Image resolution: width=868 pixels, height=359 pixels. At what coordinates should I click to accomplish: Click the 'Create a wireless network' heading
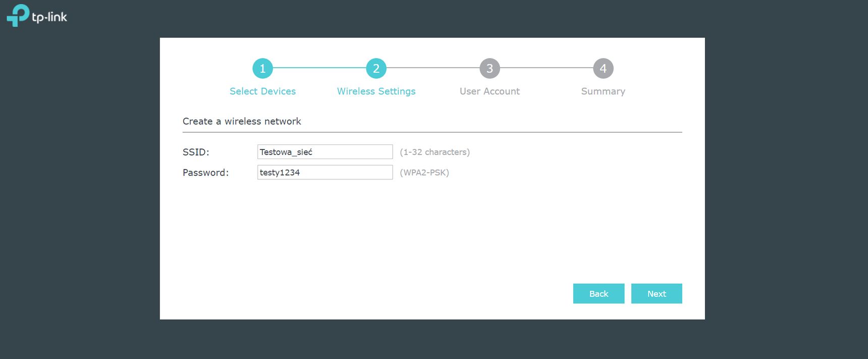pyautogui.click(x=242, y=121)
